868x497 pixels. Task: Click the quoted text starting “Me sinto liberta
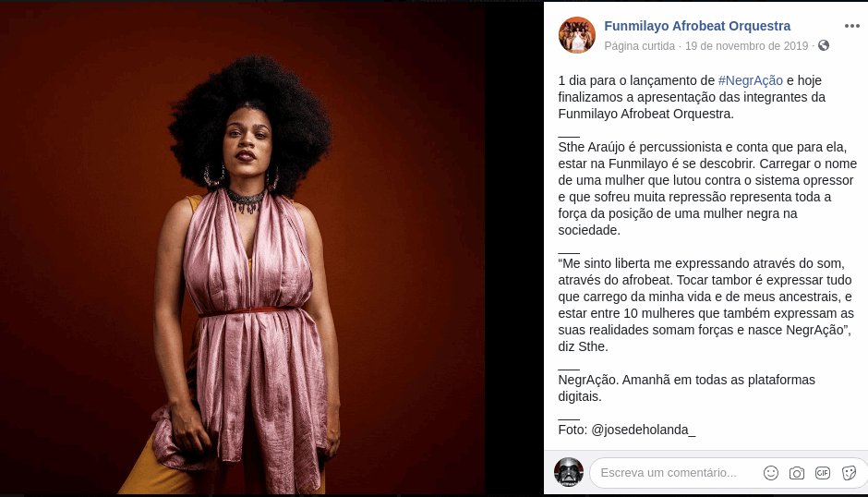point(705,305)
